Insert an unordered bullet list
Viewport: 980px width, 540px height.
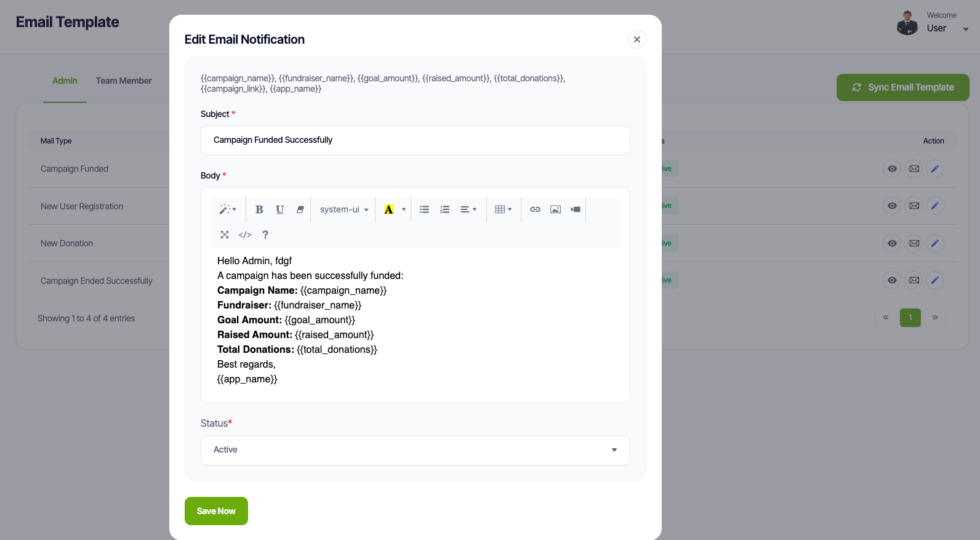(424, 209)
